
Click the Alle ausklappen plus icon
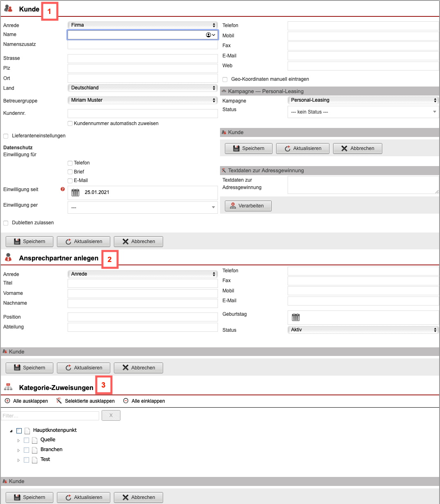[x=7, y=401]
